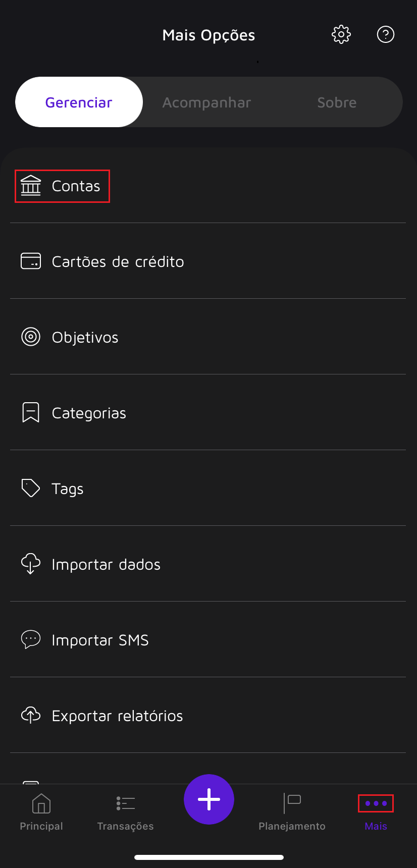
Task: Select the Mais tab
Action: 376,811
